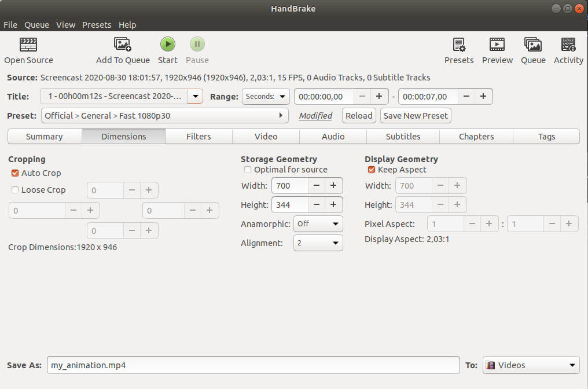The image size is (588, 389).
Task: Select the Dimensions tab
Action: [x=123, y=137]
